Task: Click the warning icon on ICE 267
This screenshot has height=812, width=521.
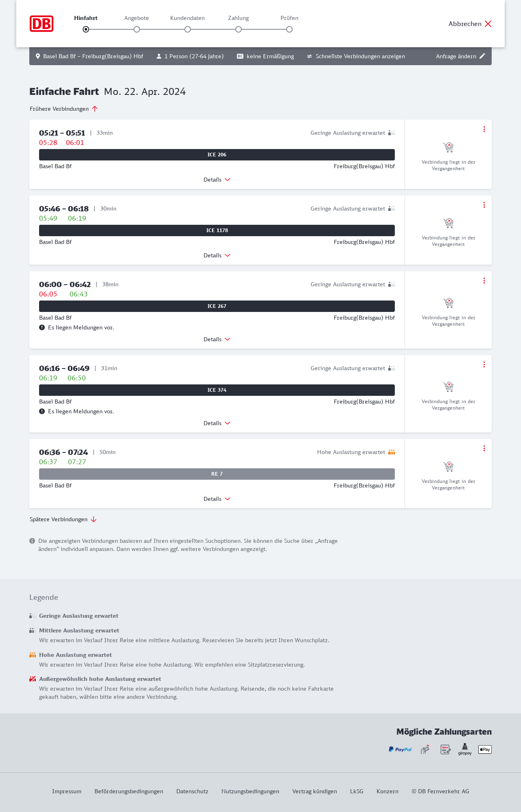Action: point(42,327)
